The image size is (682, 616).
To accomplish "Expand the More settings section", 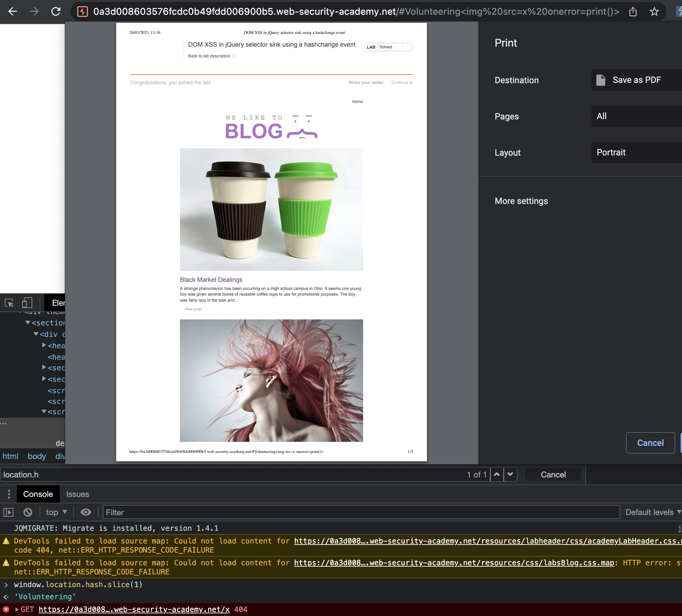I will pyautogui.click(x=521, y=201).
